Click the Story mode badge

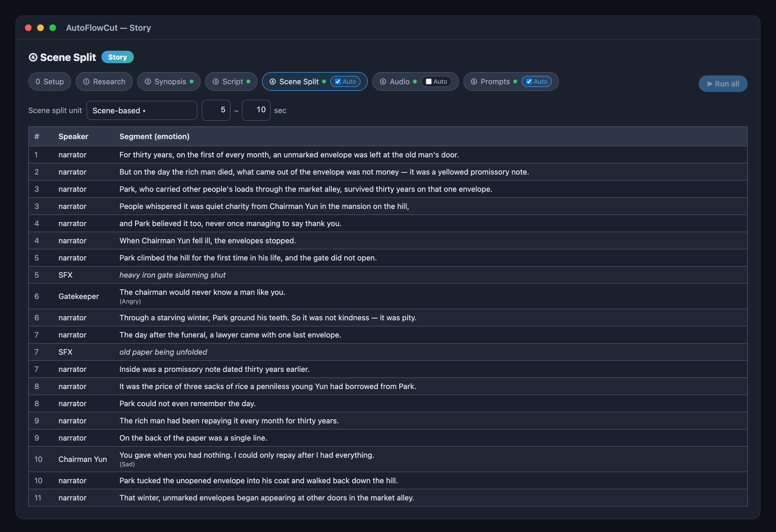point(118,57)
